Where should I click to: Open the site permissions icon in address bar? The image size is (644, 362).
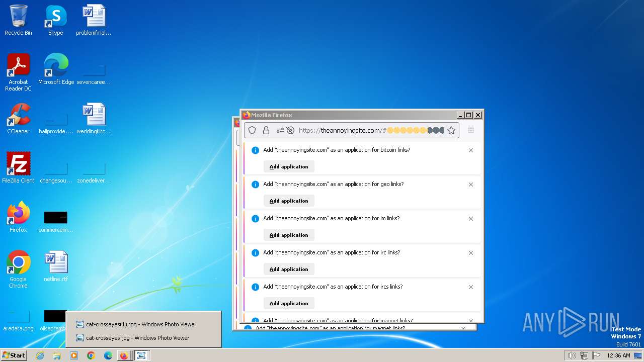tap(280, 130)
